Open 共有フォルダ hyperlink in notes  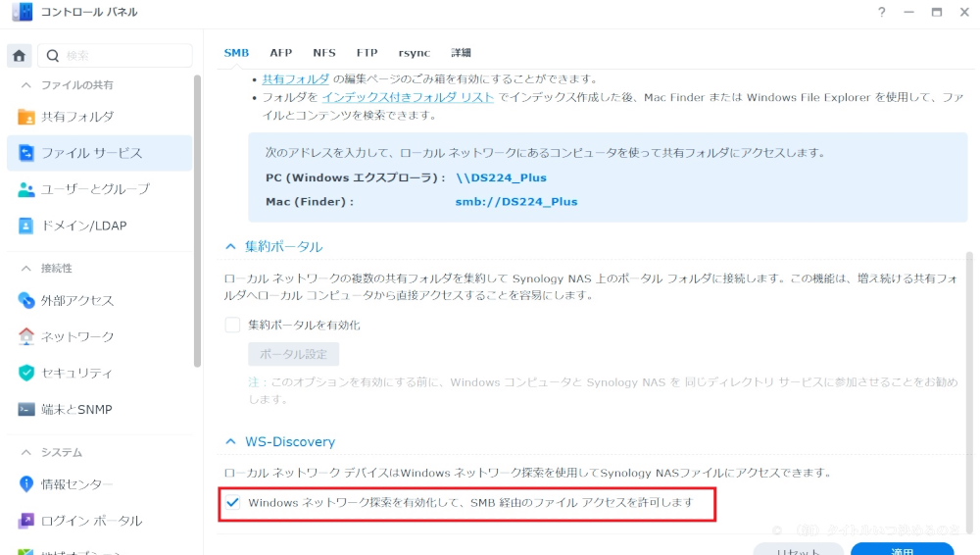pyautogui.click(x=296, y=78)
